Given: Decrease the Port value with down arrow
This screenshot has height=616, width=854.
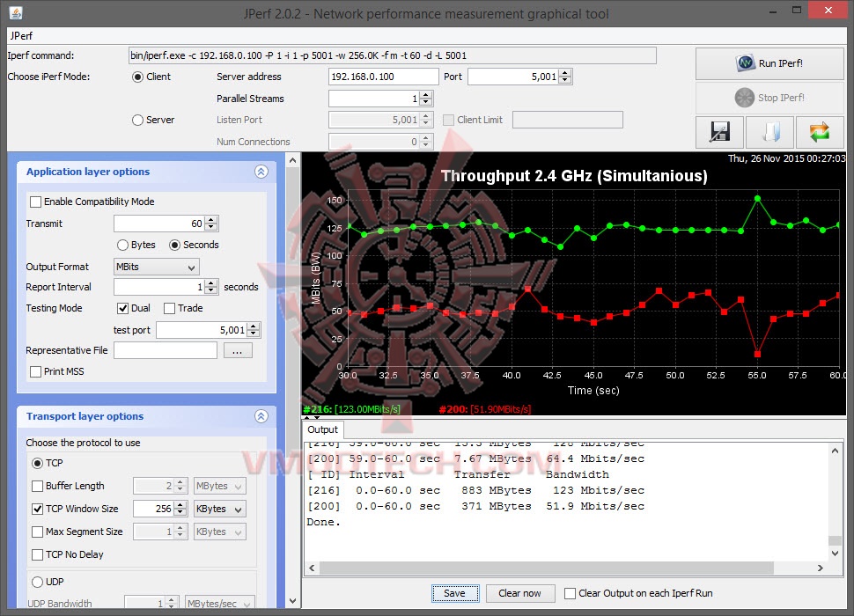Looking at the screenshot, I should [565, 81].
